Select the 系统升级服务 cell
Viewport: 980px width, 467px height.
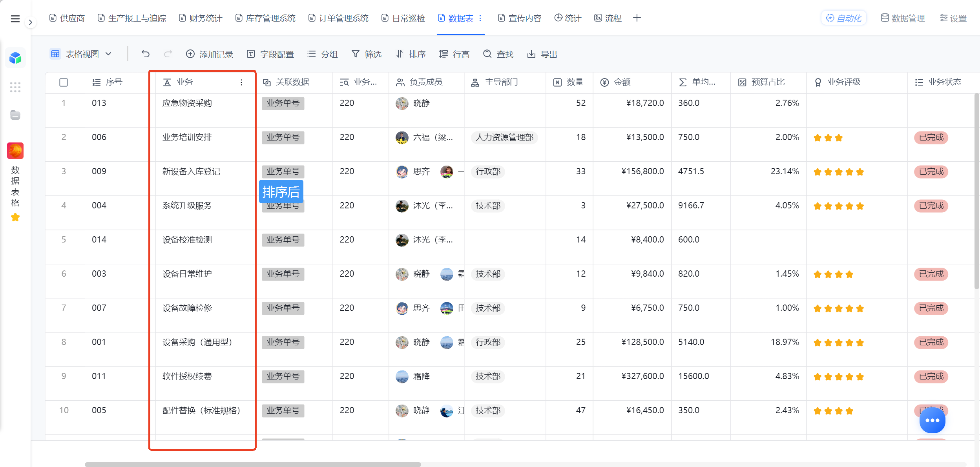(x=205, y=213)
